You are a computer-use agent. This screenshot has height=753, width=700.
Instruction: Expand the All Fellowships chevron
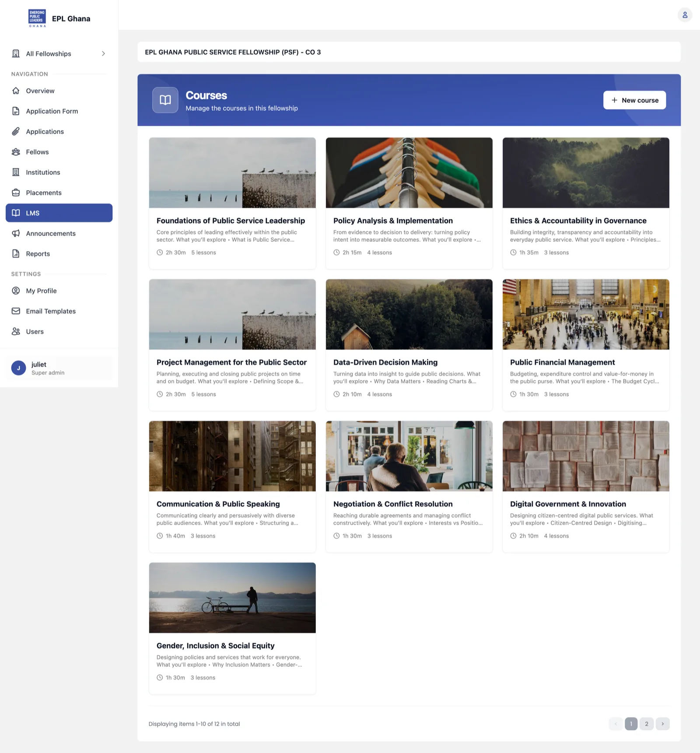(103, 53)
